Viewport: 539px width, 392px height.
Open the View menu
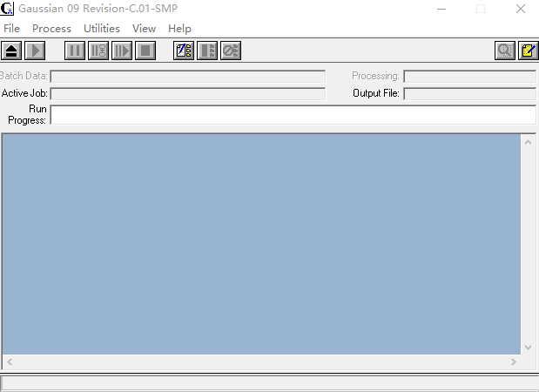144,29
